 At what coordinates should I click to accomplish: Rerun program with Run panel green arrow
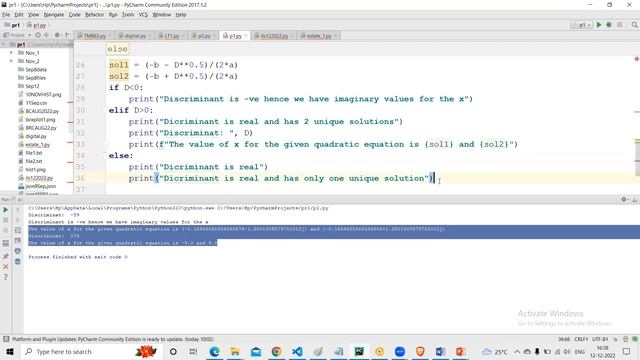pos(5,210)
